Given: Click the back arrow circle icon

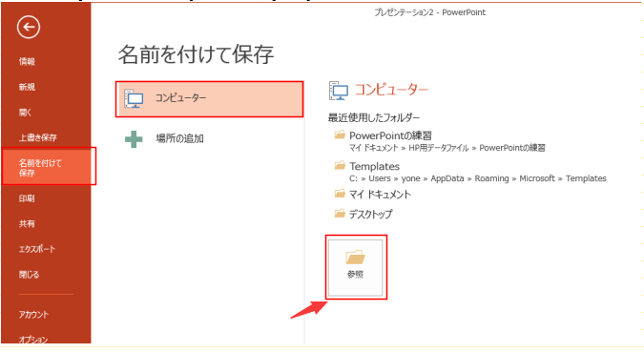Looking at the screenshot, I should (29, 27).
